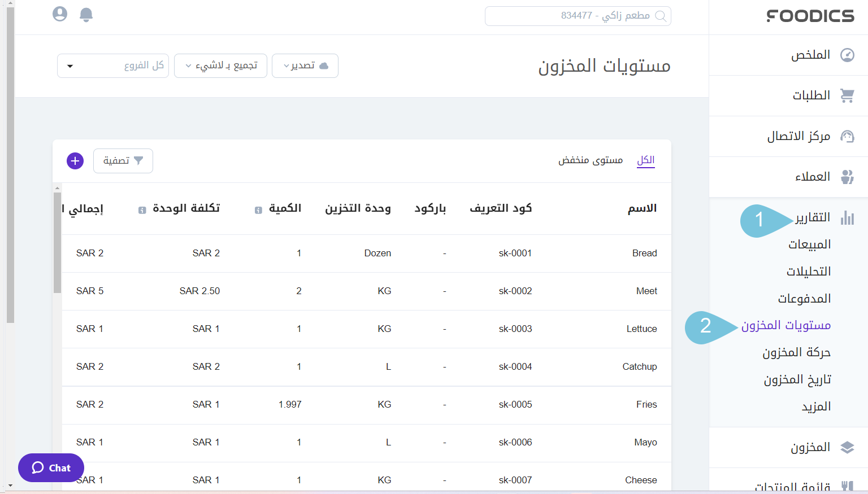Click the sk-0004 code cell

(515, 366)
